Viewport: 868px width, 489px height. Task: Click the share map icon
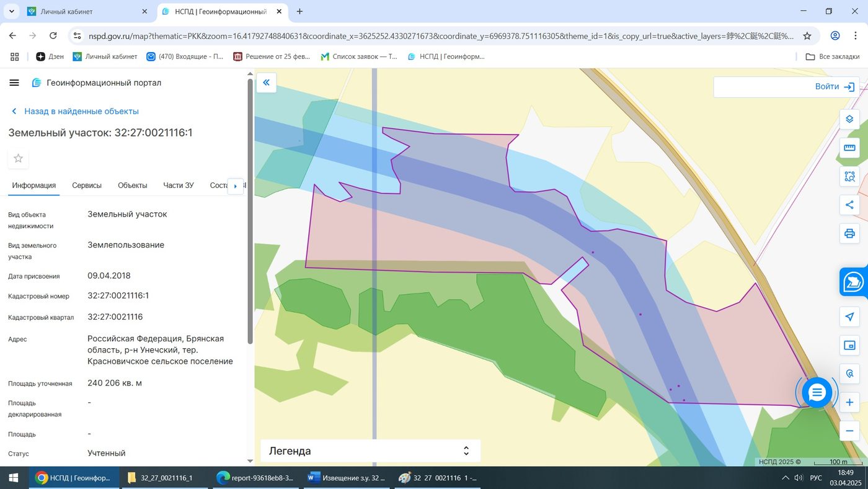pos(849,205)
